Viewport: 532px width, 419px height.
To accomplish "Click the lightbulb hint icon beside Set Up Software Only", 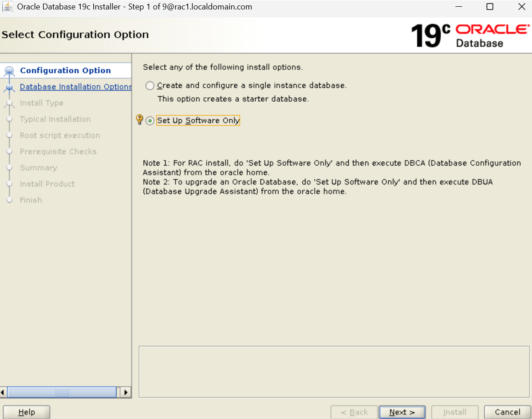I will (x=139, y=119).
